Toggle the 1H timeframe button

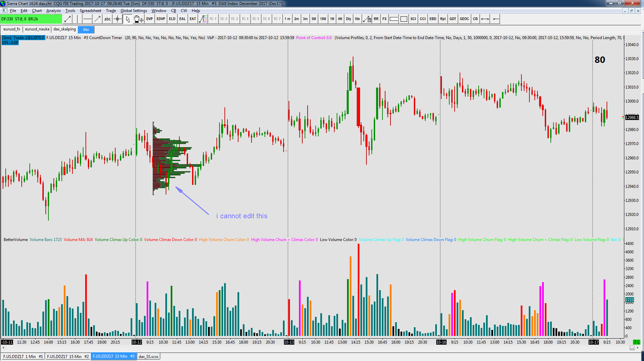click(x=332, y=19)
